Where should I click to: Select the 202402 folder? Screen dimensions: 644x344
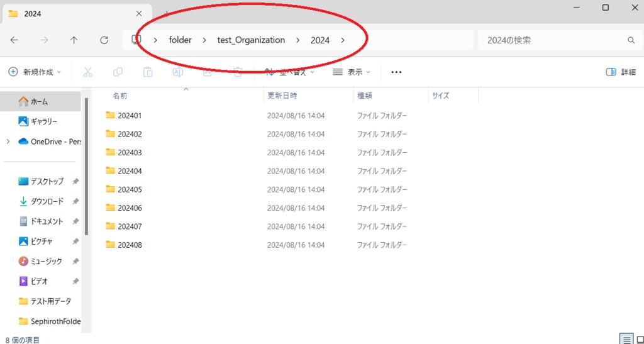130,134
